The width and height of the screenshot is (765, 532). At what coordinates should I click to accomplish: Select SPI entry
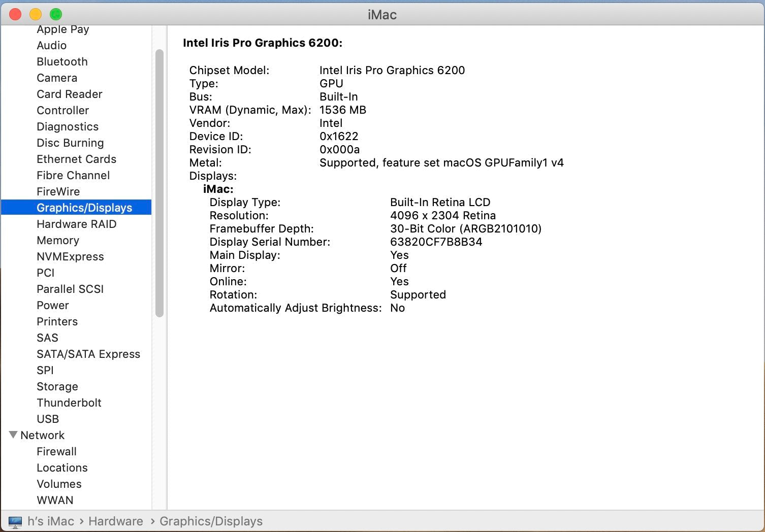45,370
